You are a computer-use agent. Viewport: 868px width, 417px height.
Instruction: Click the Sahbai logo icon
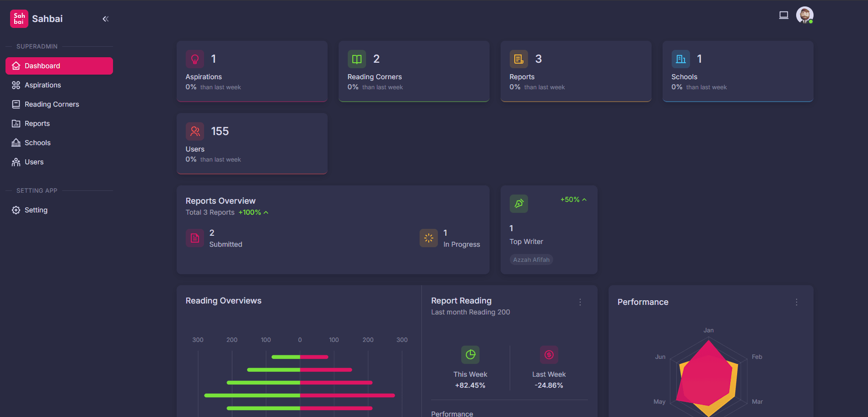(19, 19)
